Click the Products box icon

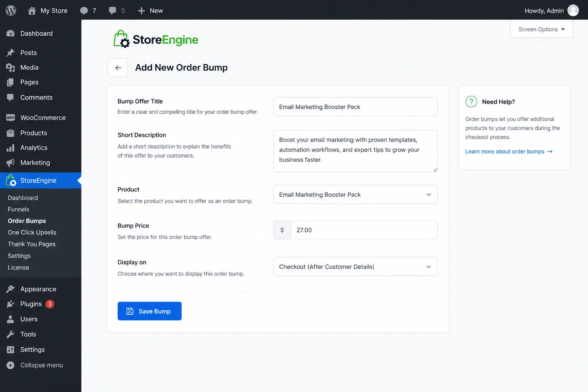click(x=11, y=133)
